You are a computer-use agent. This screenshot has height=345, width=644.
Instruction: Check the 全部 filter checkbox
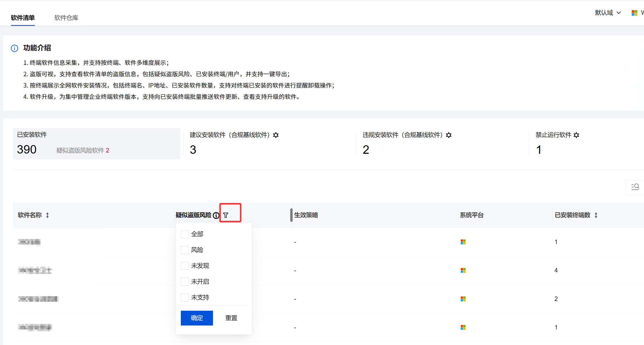pos(185,234)
